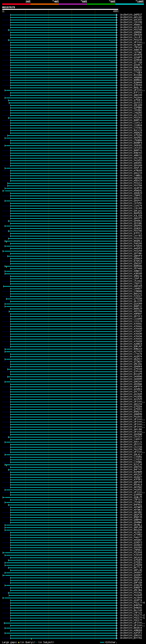Image resolution: width=146 pixels, height=644 pixels.
Task: Select hit UniRef100_P52908
Action: point(131,552)
